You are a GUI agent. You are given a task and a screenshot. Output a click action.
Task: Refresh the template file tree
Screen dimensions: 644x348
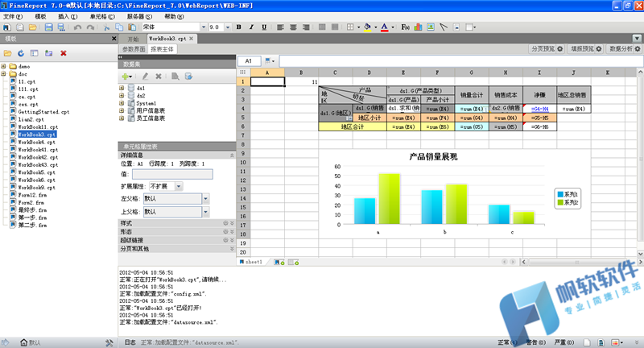[x=21, y=53]
